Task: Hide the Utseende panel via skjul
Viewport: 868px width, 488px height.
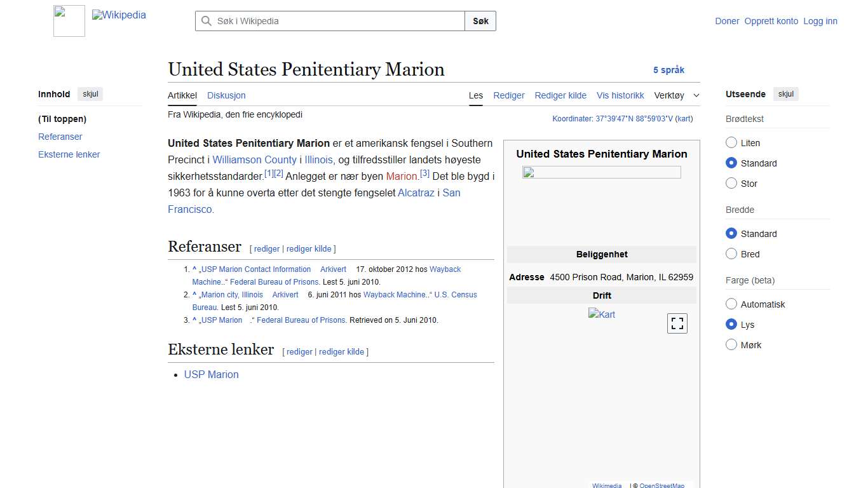Action: point(785,93)
